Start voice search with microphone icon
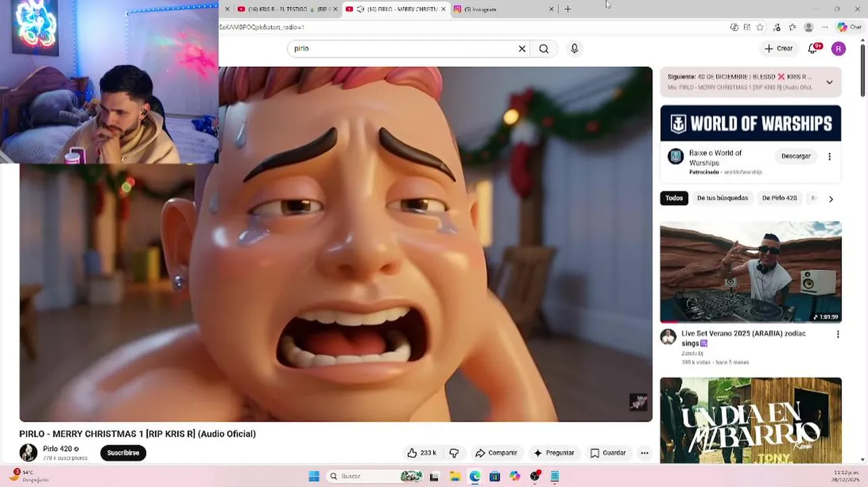The image size is (868, 487). [575, 49]
